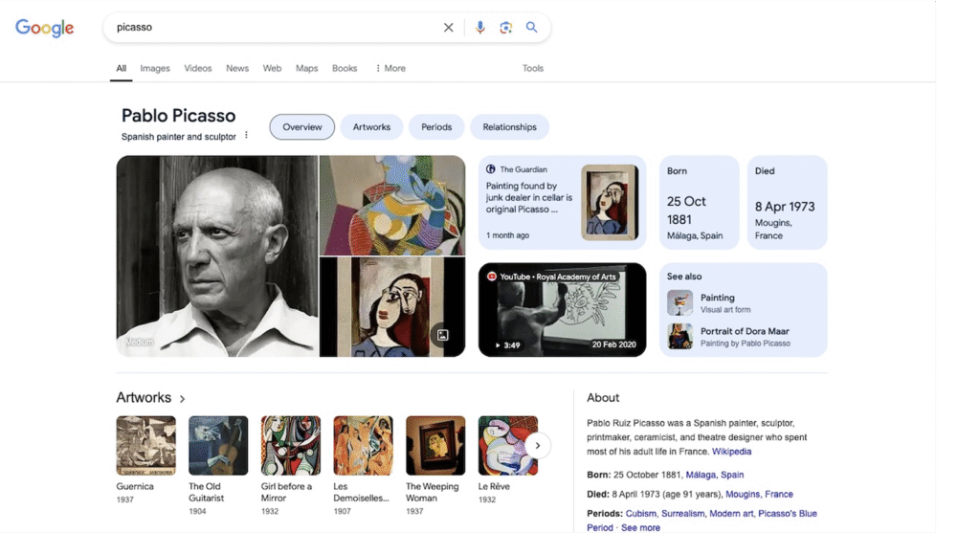Viewport: 980px width, 533px height.
Task: Expand the More search filters menu
Action: 390,69
